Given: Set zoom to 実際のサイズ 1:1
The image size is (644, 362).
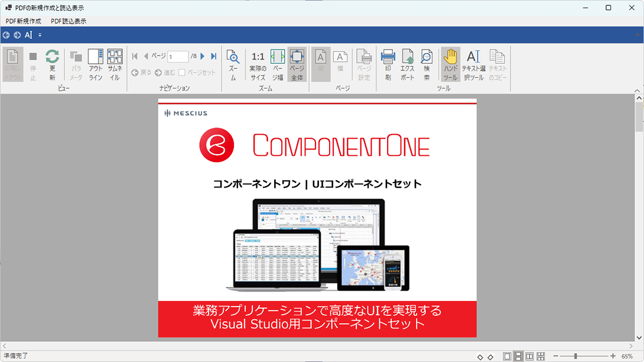Looking at the screenshot, I should (258, 64).
